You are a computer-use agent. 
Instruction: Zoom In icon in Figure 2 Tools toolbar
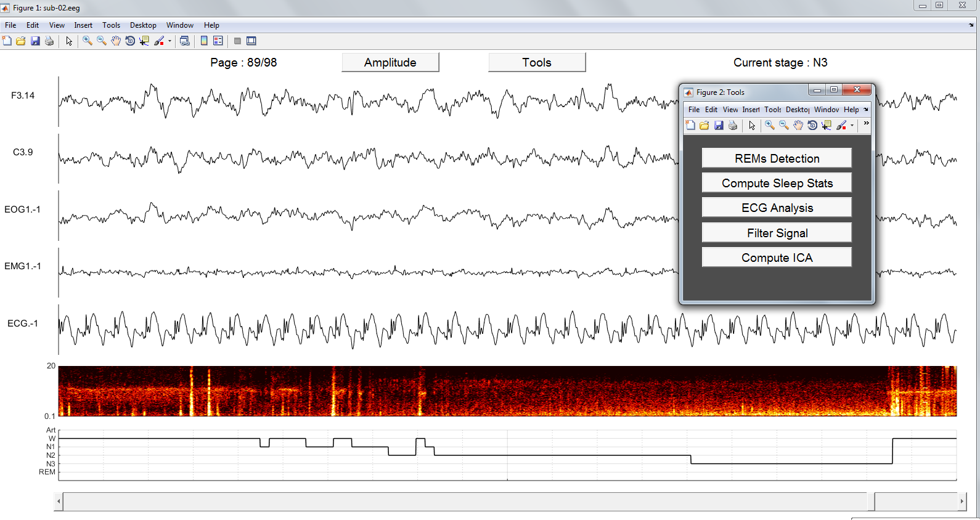tap(770, 126)
